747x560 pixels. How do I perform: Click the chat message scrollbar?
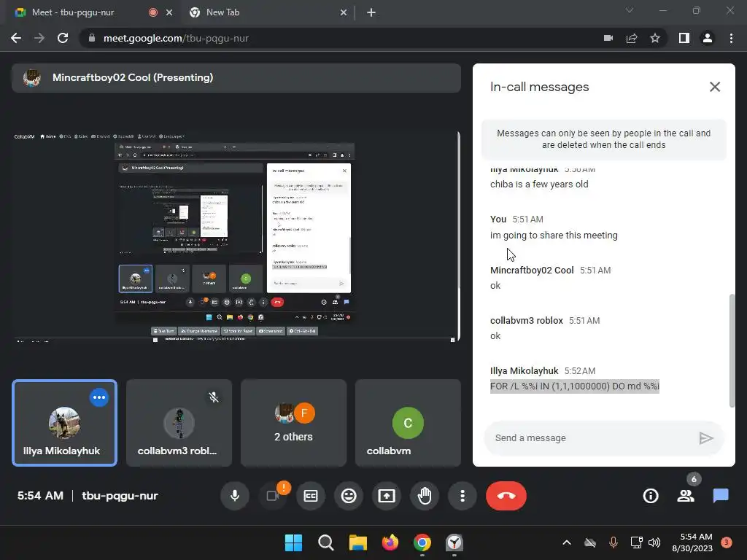point(732,351)
